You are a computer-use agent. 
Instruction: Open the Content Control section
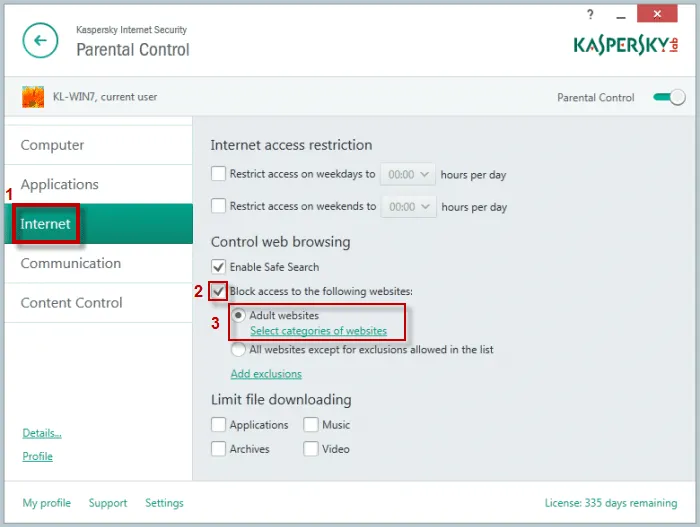[x=99, y=302]
